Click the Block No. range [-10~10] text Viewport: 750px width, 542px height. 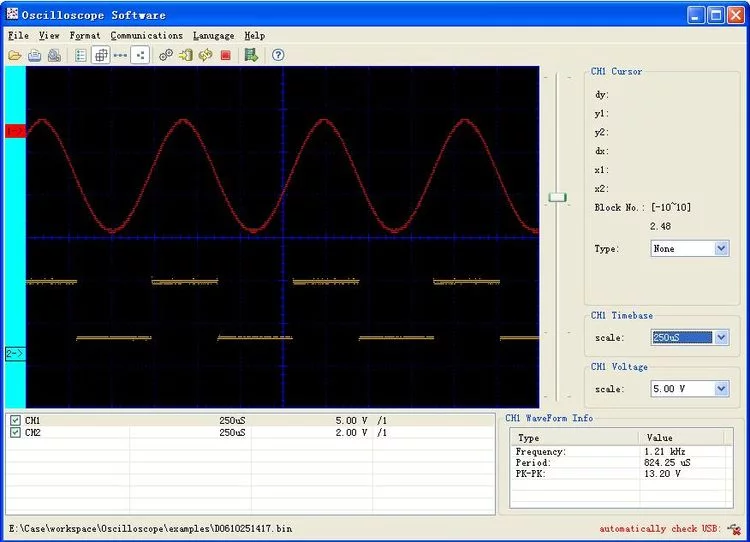[671, 207]
